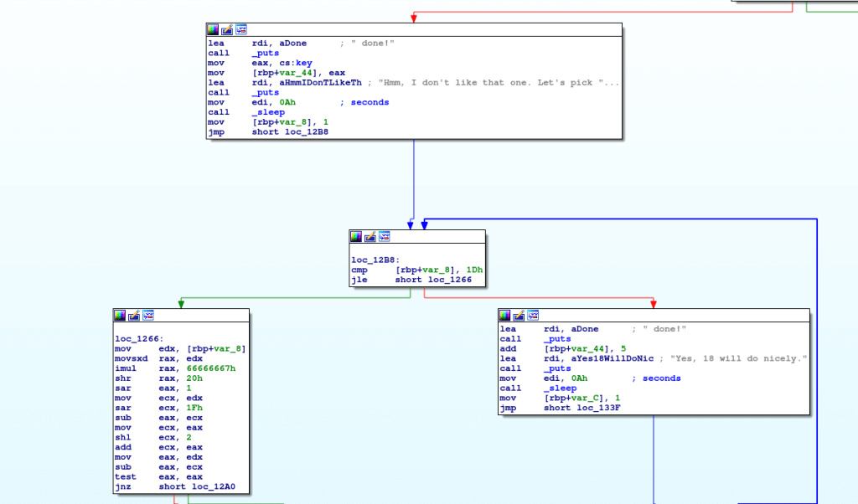Click color palette icon on top code block
This screenshot has width=858, height=504.
coord(213,29)
